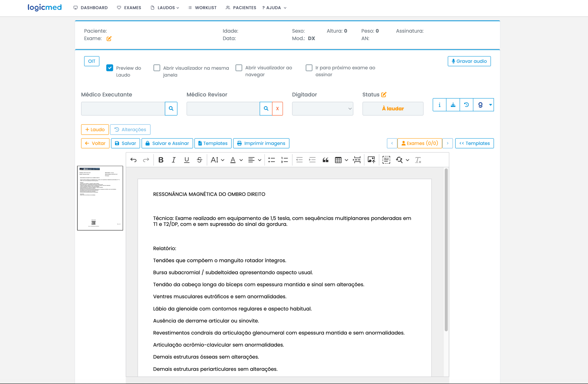The image size is (588, 384).
Task: Click the Imprimir imagens button
Action: pos(261,143)
